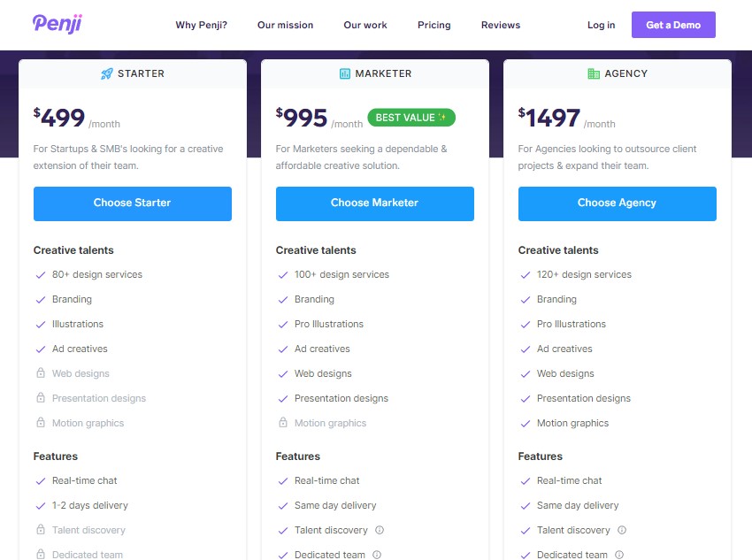Click the Choose Marketer button
752x560 pixels.
click(x=374, y=203)
